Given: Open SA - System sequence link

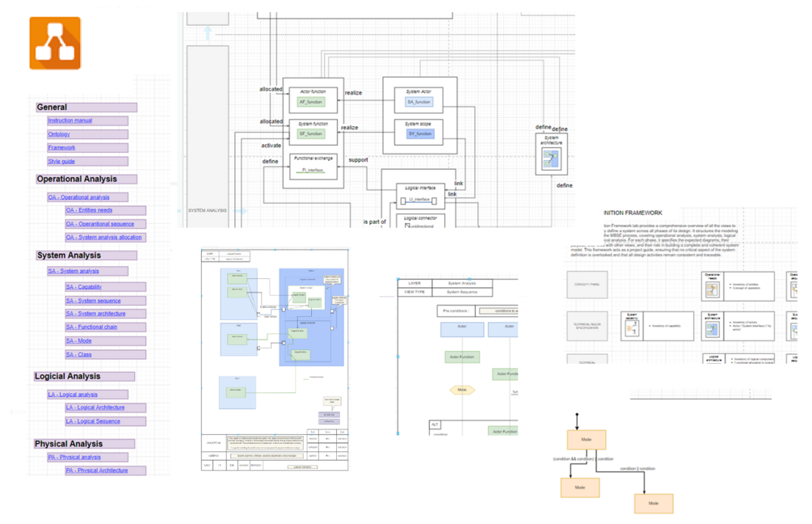Looking at the screenshot, I should click(93, 301).
